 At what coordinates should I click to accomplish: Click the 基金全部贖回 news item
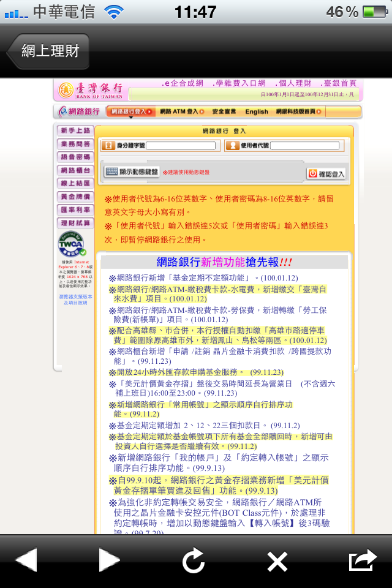coord(221,442)
